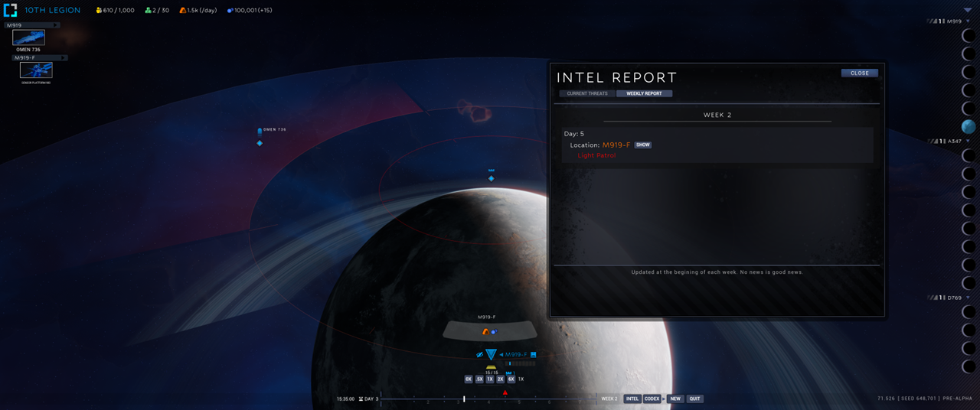Collapse the D769 system list
This screenshot has height=410, width=980.
click(x=968, y=298)
